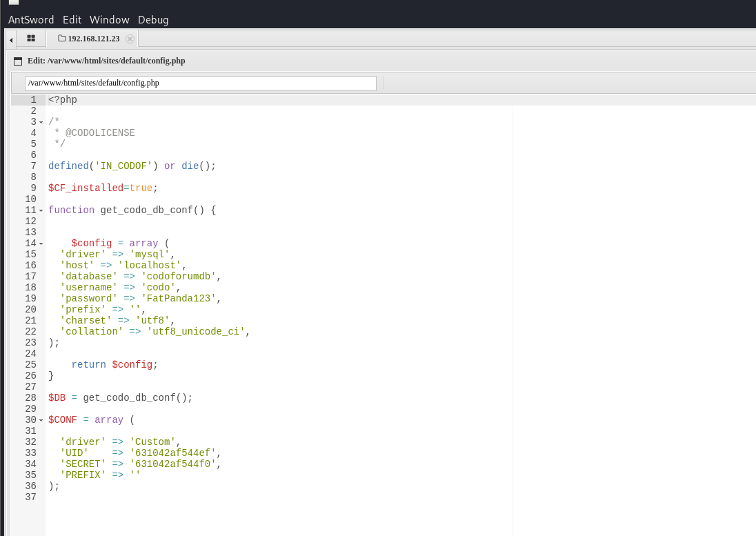The image size is (756, 536).
Task: Click the @CODOLICENSE comment text
Action: click(100, 132)
